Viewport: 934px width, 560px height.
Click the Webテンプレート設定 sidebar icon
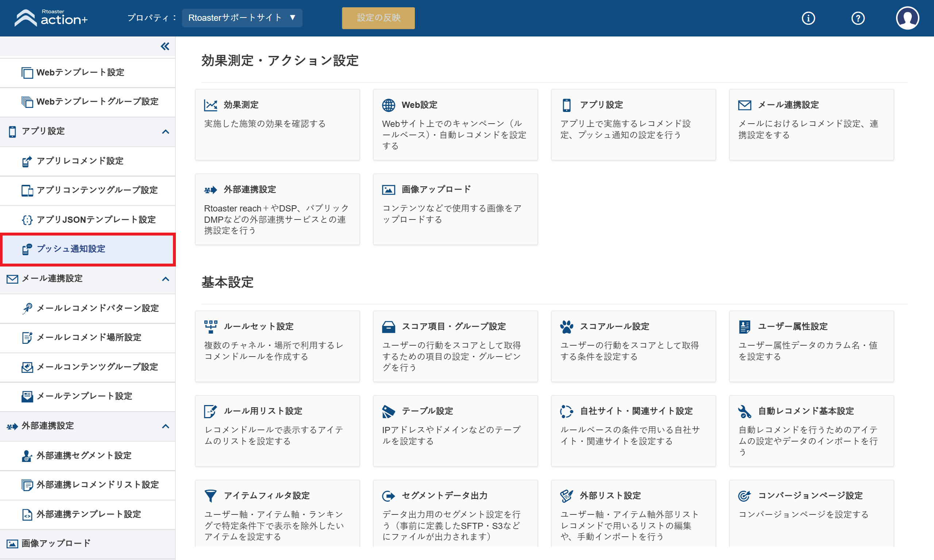(27, 73)
